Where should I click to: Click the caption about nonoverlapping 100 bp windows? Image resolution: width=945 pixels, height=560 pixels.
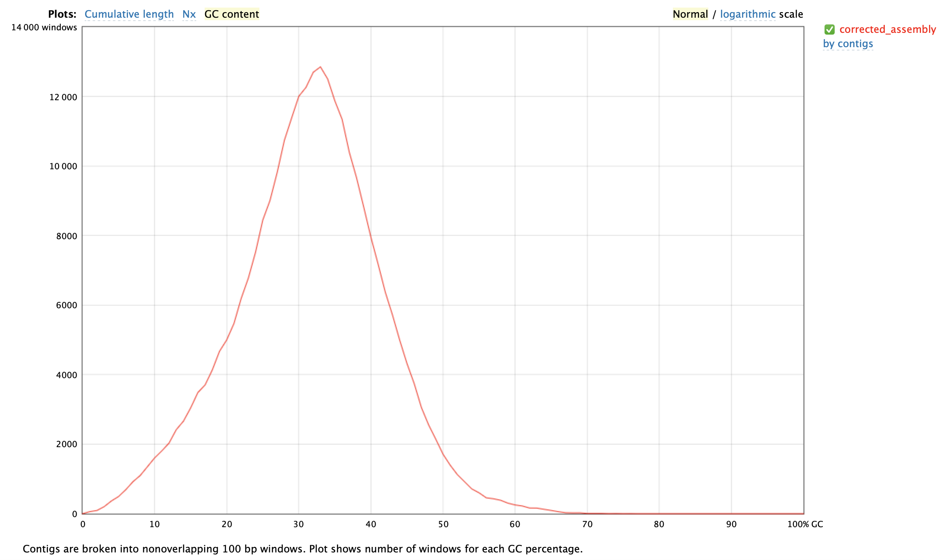click(303, 549)
